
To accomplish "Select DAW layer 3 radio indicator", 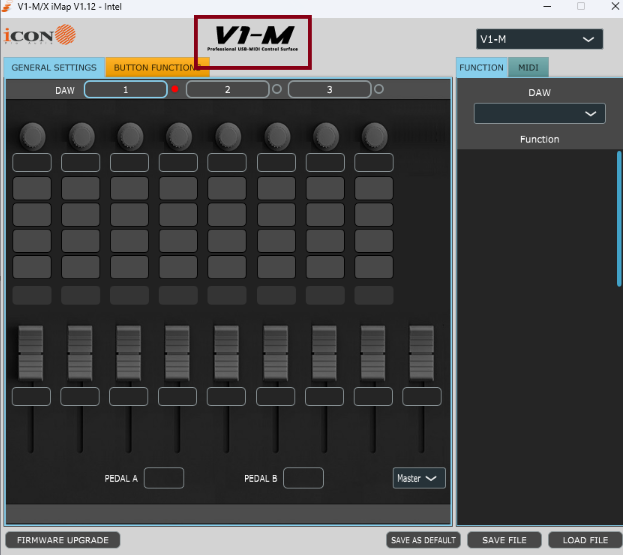I will point(379,89).
